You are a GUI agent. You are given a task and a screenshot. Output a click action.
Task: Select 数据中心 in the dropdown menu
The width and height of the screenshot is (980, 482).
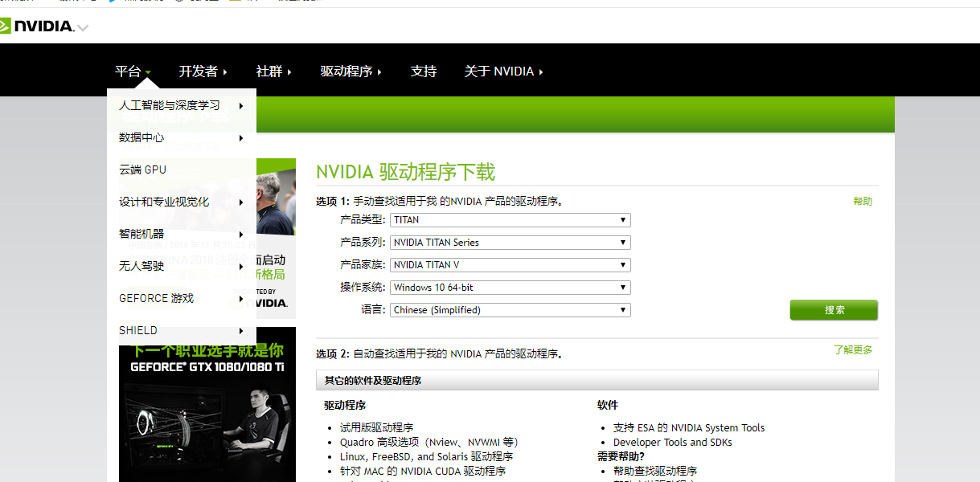(182, 137)
